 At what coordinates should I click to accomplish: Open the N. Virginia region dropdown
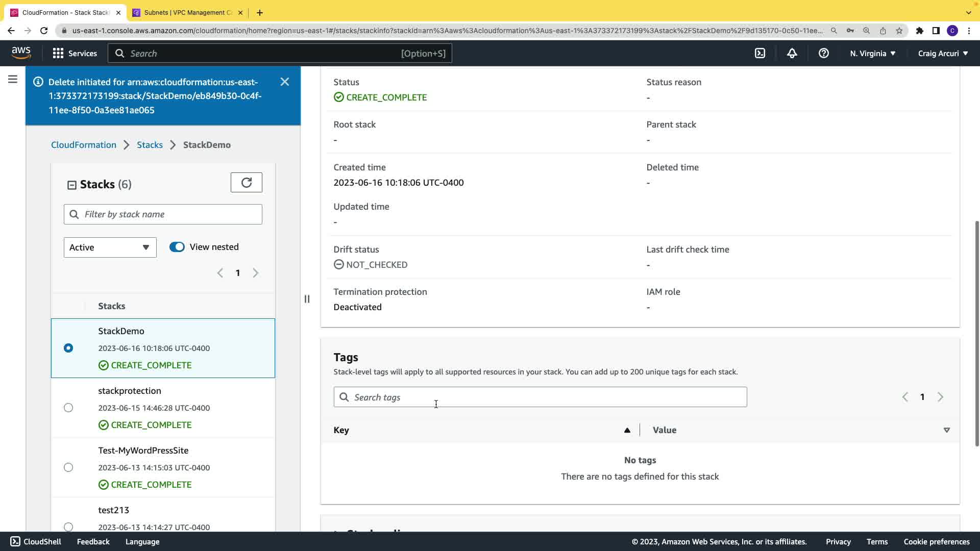click(x=872, y=53)
